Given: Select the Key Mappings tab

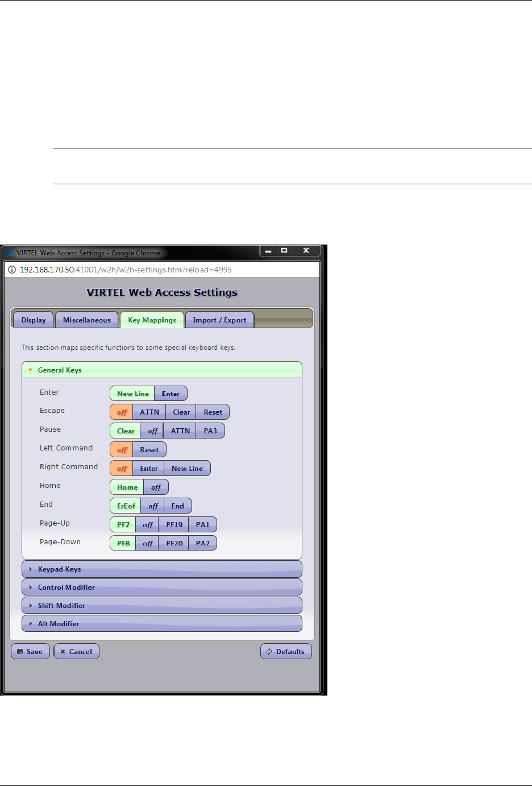Looking at the screenshot, I should click(152, 320).
